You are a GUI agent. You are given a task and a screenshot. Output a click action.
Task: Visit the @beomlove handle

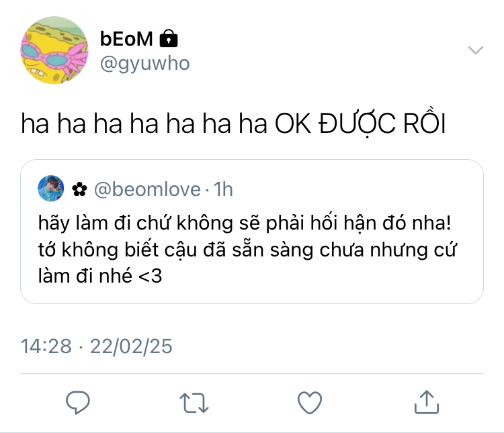[x=147, y=189]
